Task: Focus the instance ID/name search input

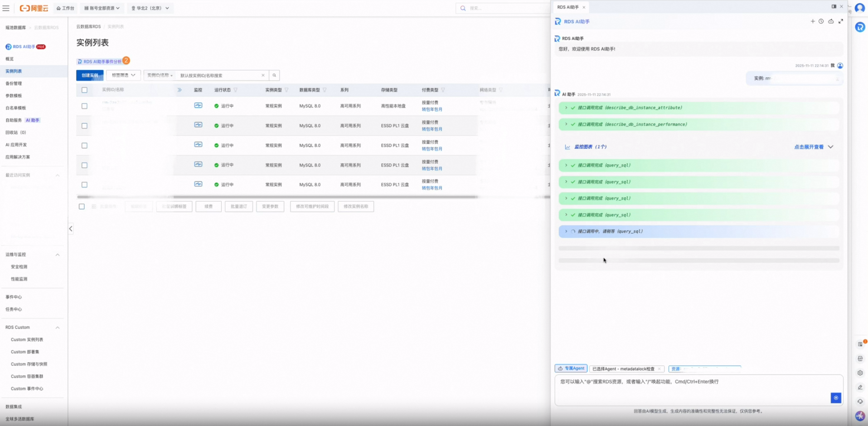Action: tap(219, 75)
